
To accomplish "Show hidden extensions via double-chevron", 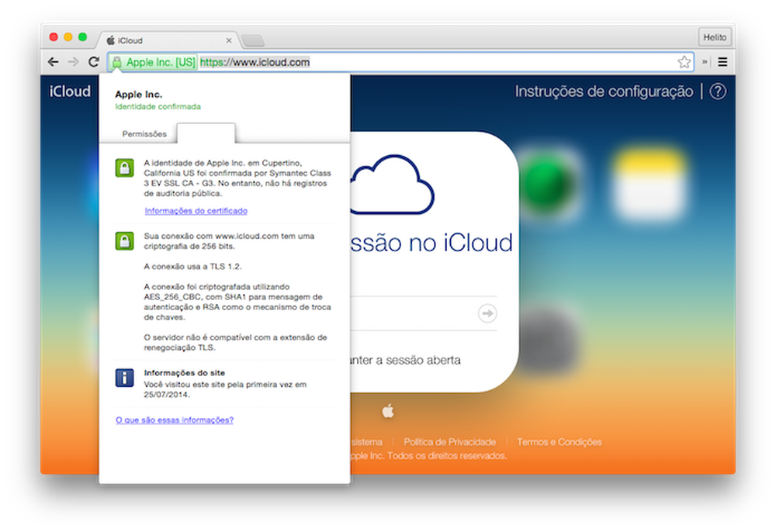I will point(705,62).
